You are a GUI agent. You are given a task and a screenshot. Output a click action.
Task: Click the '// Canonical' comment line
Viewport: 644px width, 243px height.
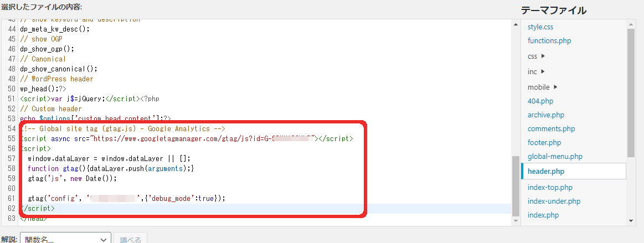click(43, 59)
